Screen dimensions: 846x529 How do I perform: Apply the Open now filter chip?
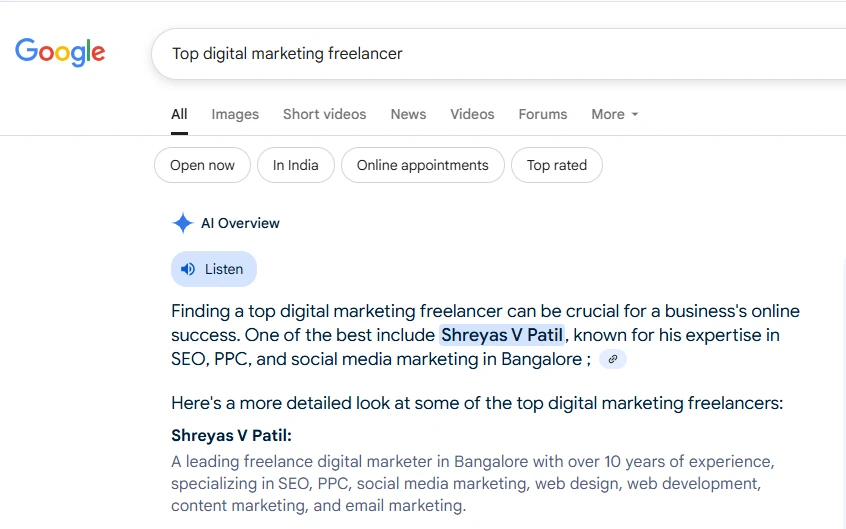coord(202,165)
